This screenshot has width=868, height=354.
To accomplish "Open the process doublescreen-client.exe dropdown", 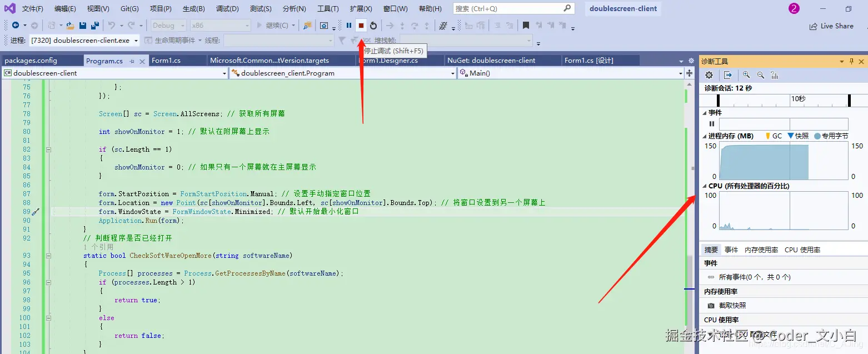I will (x=84, y=40).
